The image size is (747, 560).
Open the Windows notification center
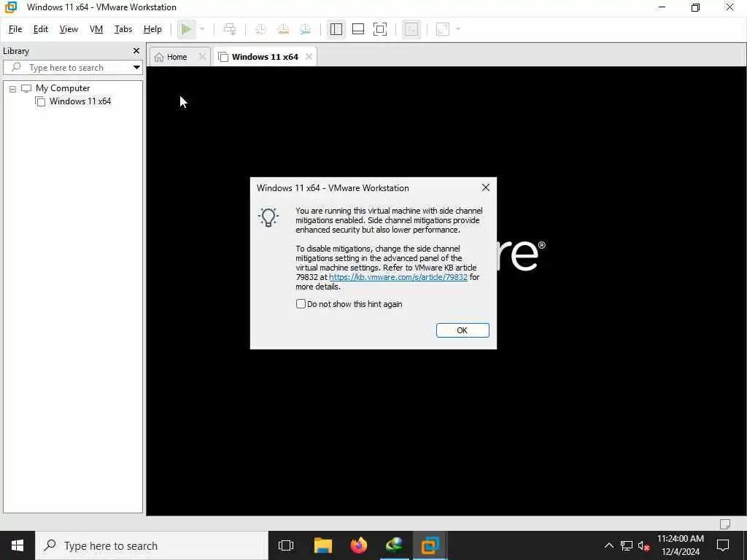[723, 545]
